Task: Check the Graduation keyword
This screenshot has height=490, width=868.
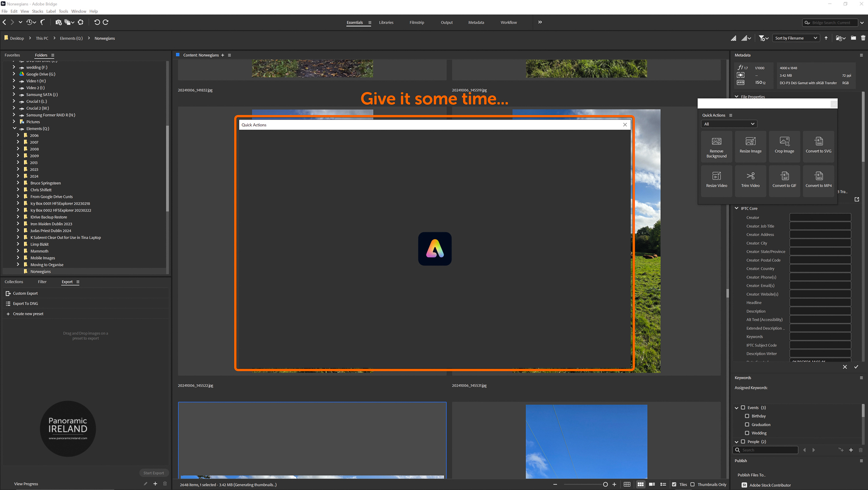Action: tap(747, 424)
